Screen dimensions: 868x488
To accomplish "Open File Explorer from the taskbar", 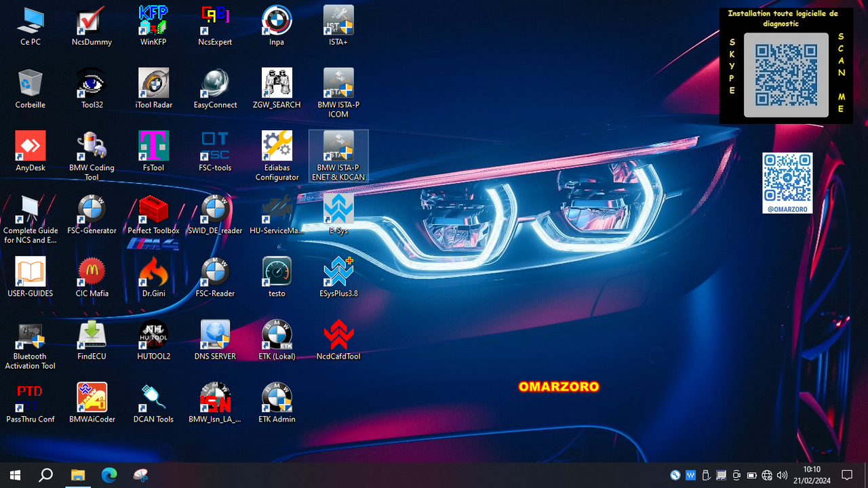I will pos(78,475).
